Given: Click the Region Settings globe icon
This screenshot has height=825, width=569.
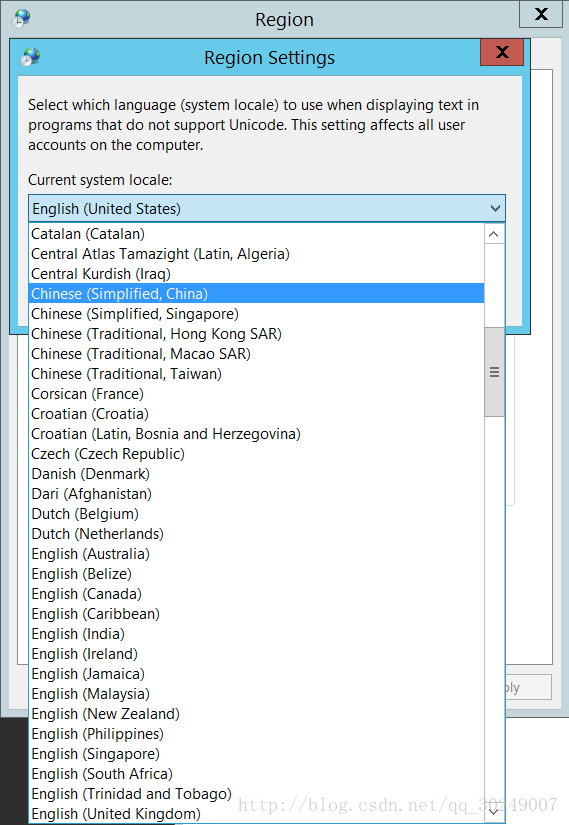Looking at the screenshot, I should tap(31, 57).
